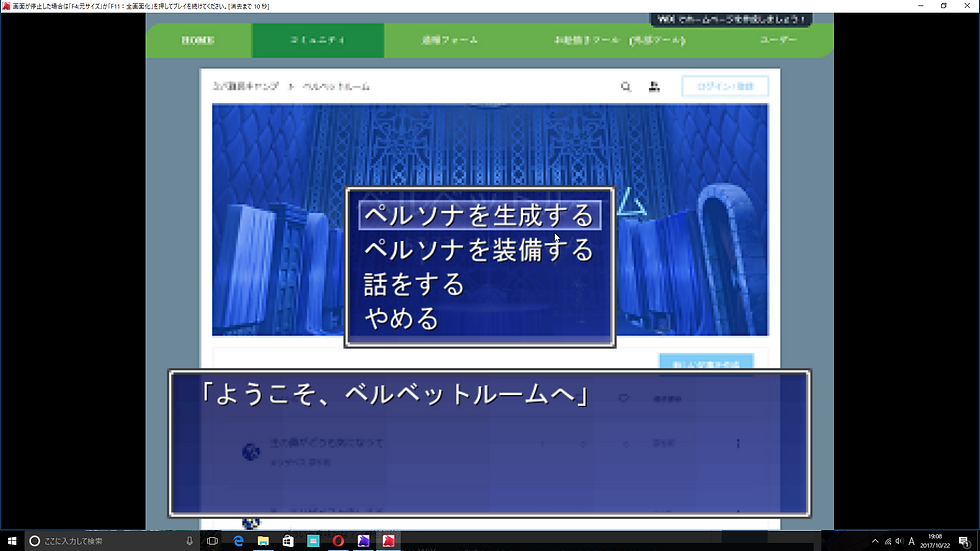Click the red game icon in the title bar
980x551 pixels.
pyautogui.click(x=6, y=6)
